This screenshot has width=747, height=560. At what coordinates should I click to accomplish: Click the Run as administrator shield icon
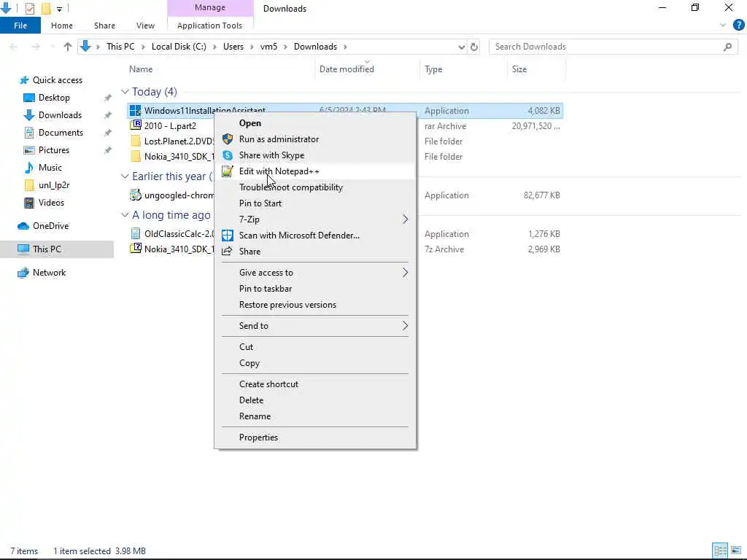tap(228, 139)
